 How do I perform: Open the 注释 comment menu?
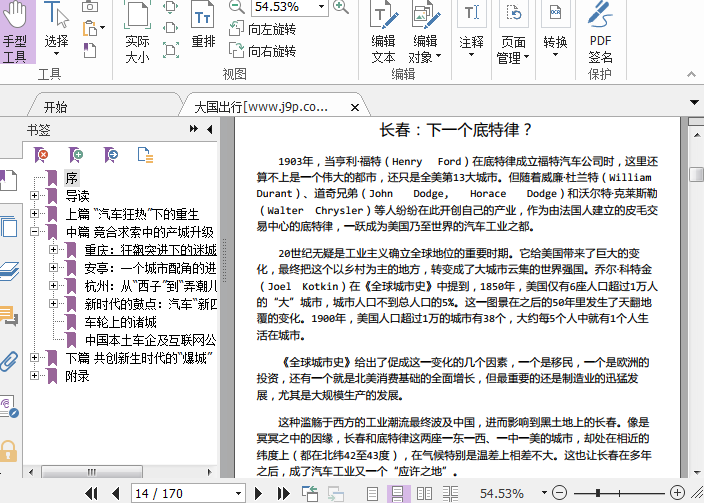471,30
